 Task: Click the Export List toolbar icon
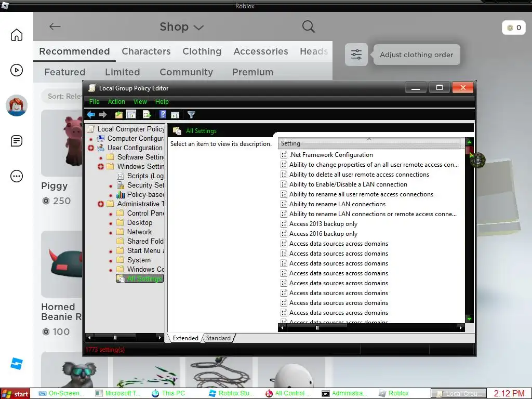147,115
